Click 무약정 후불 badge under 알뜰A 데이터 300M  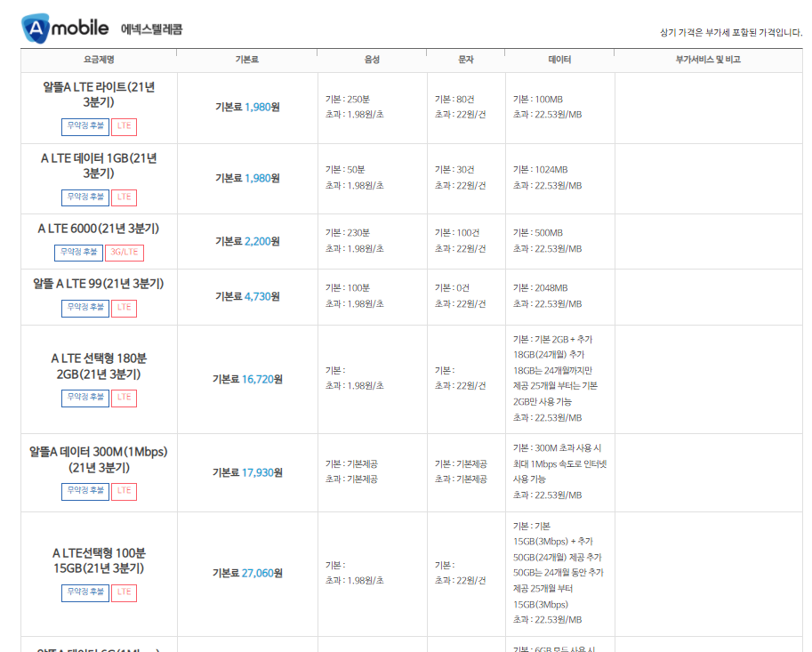coord(85,492)
